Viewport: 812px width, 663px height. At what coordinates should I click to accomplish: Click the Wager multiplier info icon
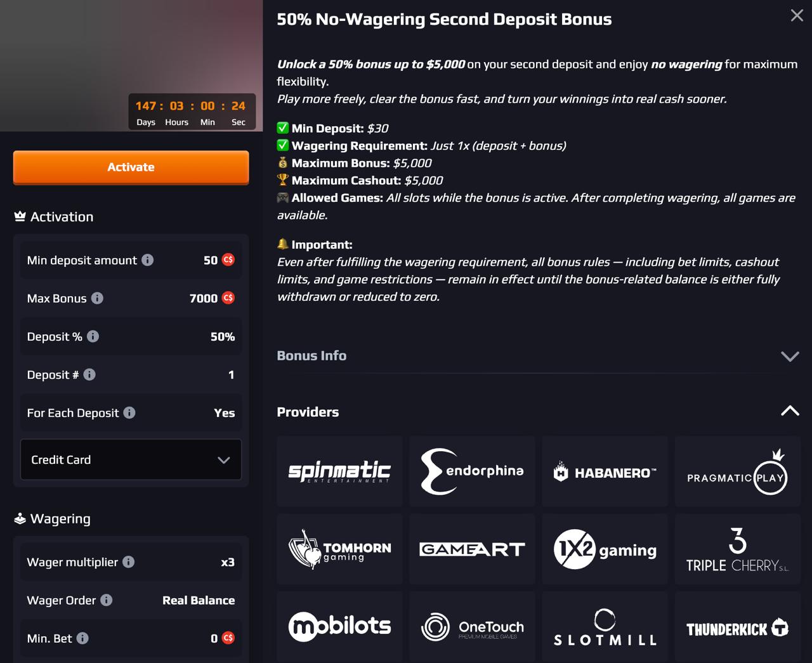(129, 561)
